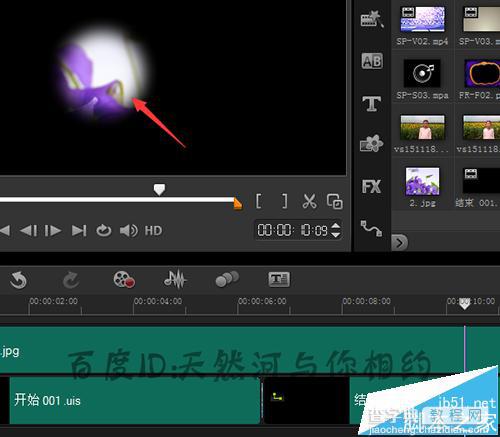The width and height of the screenshot is (500, 437).
Task: Open Auto Music spheres icon
Action: 227,279
